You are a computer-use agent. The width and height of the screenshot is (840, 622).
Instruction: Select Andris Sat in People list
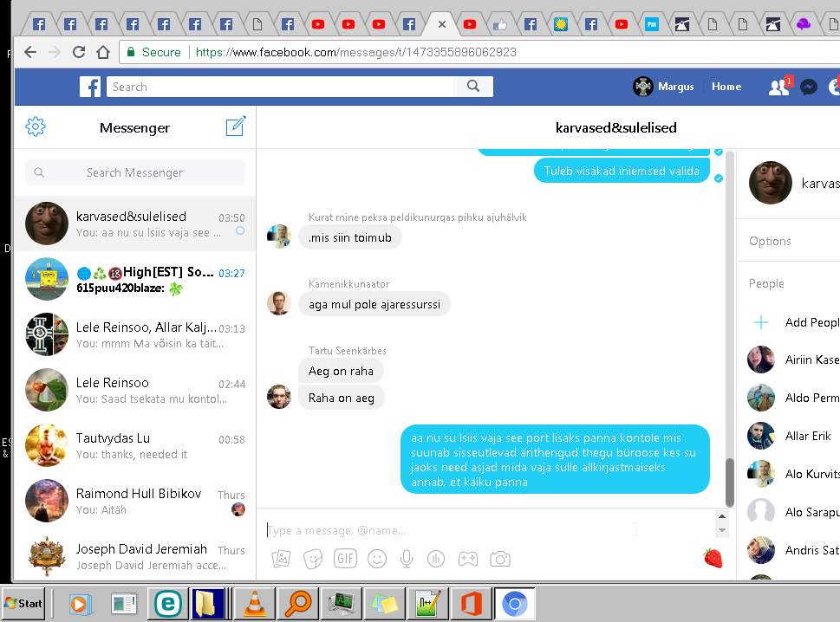pos(793,550)
